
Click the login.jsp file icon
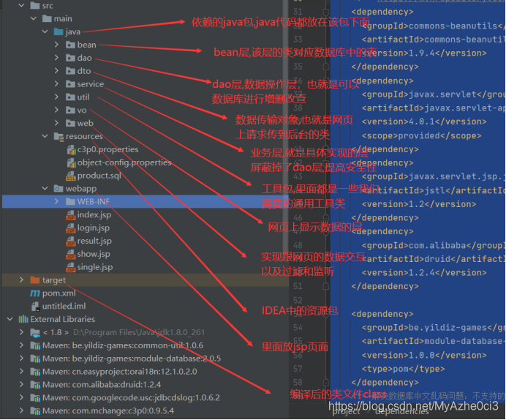pyautogui.click(x=71, y=228)
